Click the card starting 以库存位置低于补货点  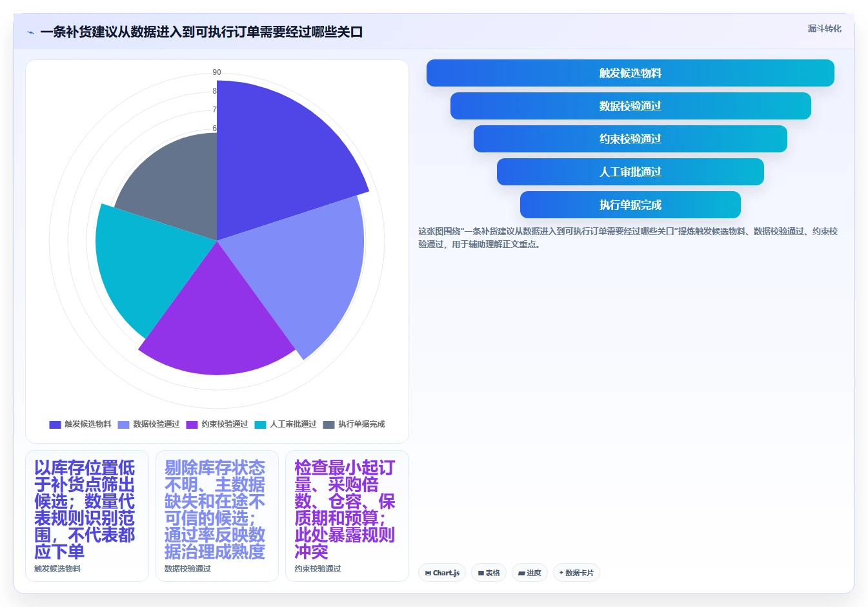tap(87, 516)
